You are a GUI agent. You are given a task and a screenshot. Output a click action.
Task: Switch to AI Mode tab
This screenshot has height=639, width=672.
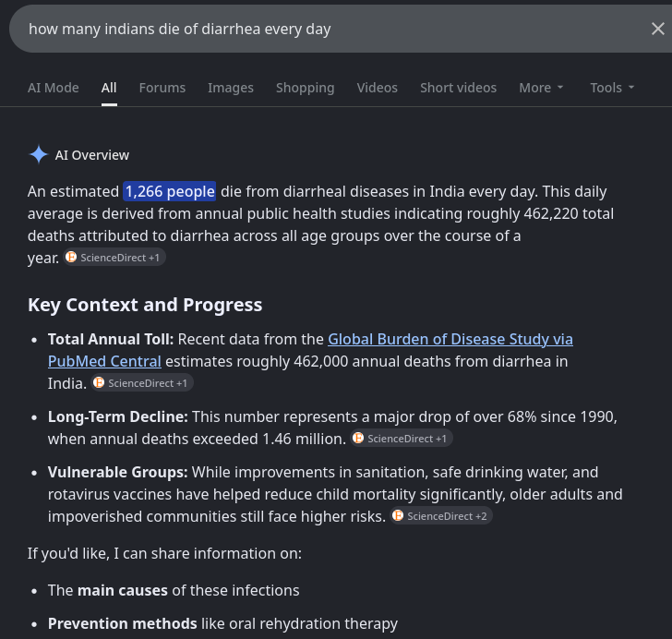54,88
